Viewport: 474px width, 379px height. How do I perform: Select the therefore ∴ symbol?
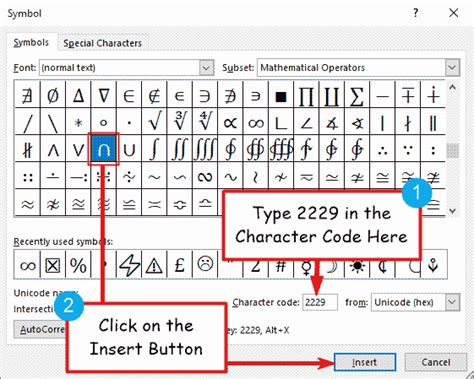click(382, 149)
